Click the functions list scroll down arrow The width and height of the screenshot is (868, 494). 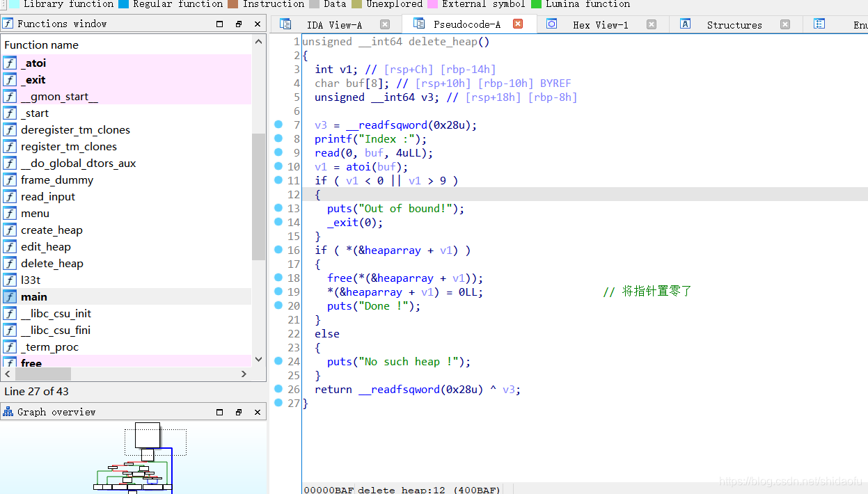coord(259,360)
